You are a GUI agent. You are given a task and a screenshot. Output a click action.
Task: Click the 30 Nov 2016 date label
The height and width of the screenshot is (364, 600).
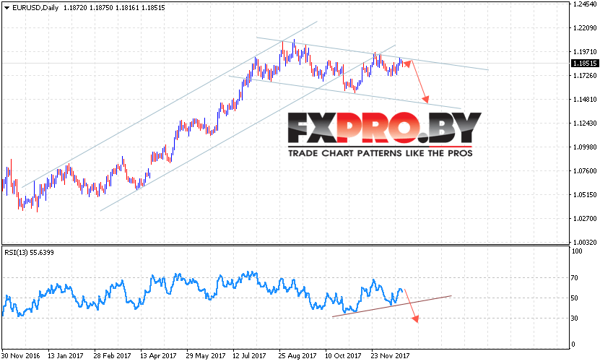pos(21,356)
